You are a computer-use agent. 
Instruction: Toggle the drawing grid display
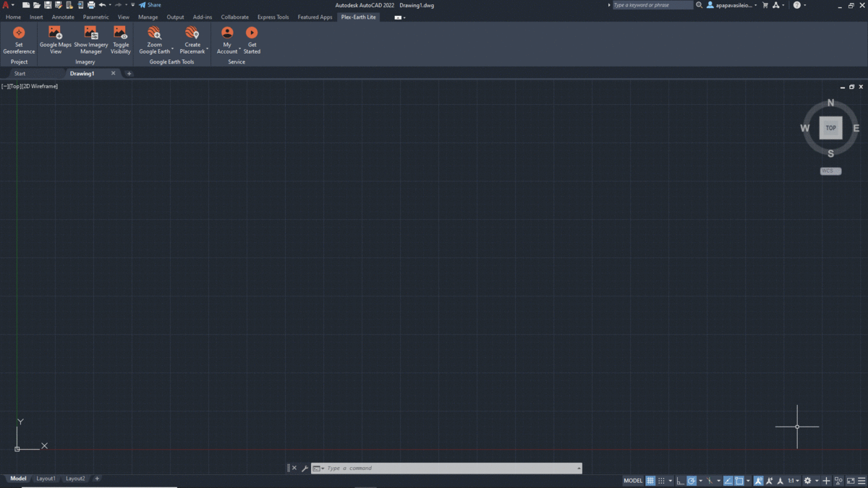tap(650, 481)
